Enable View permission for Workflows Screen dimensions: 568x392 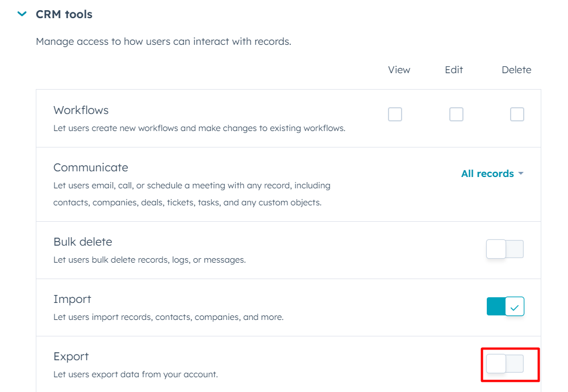395,114
